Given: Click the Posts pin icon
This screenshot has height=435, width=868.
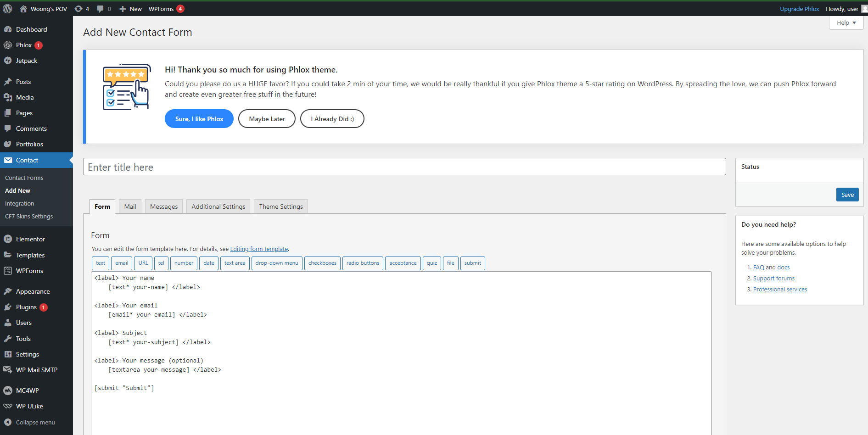Looking at the screenshot, I should pos(8,82).
